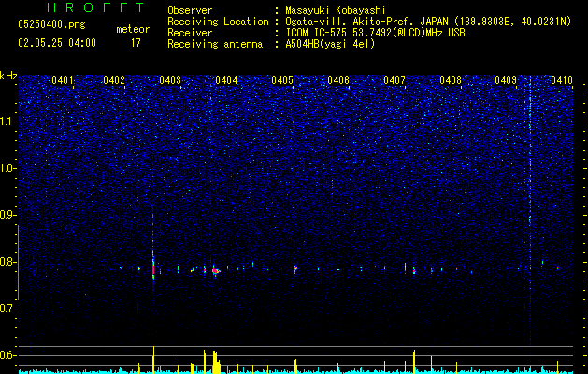Click the 0401 time marker

point(63,80)
